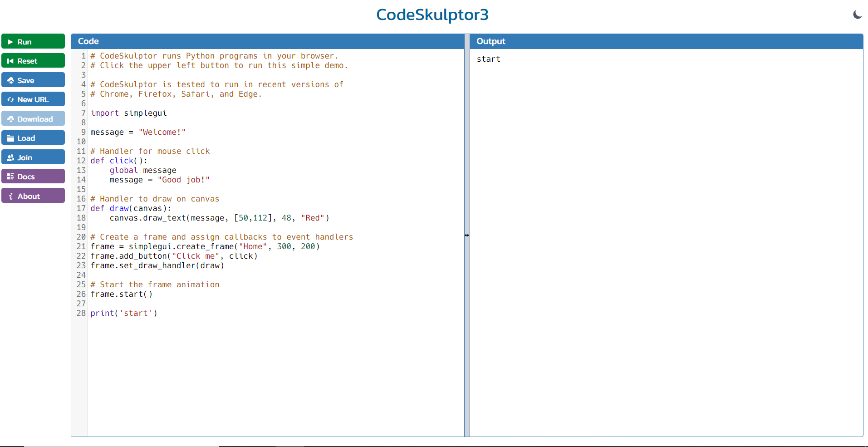
Task: Click the frame.start() line
Action: pyautogui.click(x=122, y=294)
